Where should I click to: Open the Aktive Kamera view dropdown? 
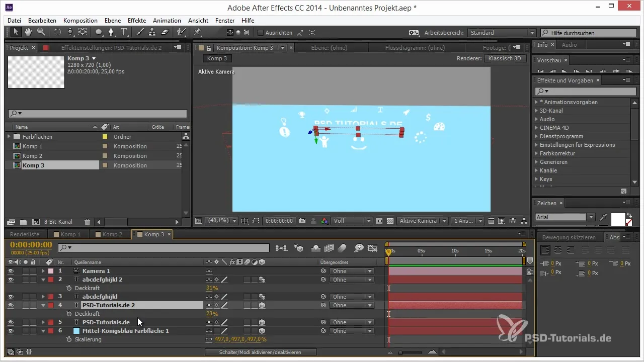pos(422,221)
